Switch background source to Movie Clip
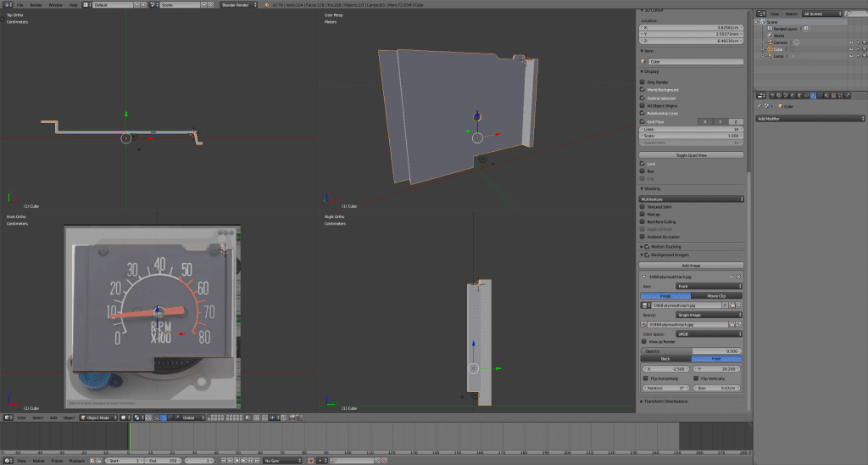Viewport: 868px width, 465px height. click(716, 296)
